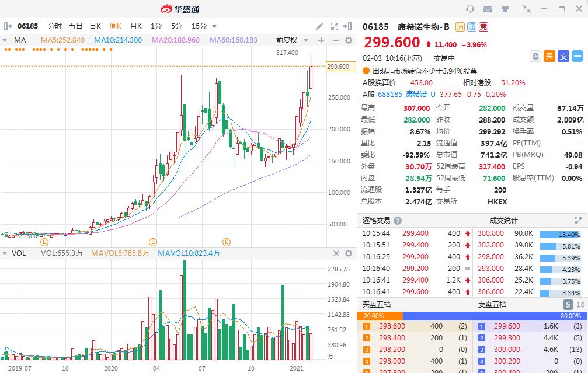Image resolution: width=588 pixels, height=373 pixels.
Task: Open more timeframes dropdown after 15分
Action: (x=214, y=26)
